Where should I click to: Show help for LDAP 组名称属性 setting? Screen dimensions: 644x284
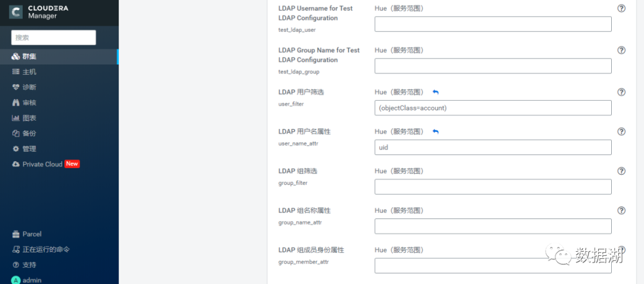(621, 210)
